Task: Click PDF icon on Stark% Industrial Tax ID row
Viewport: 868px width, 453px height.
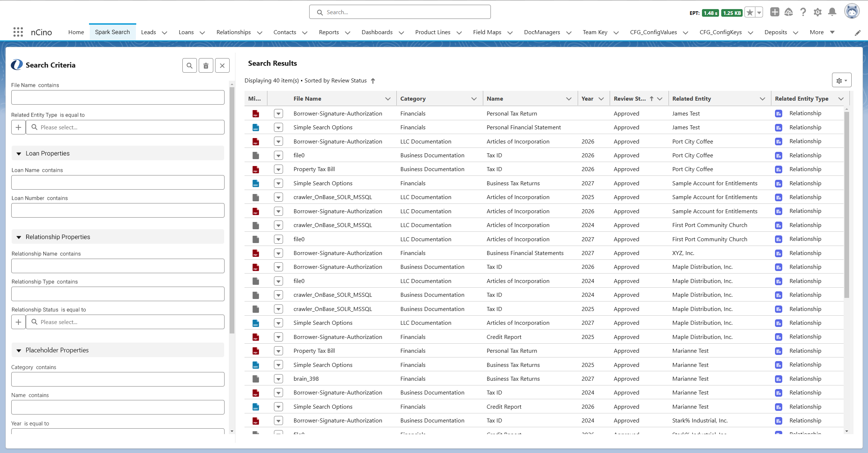Action: (256, 421)
